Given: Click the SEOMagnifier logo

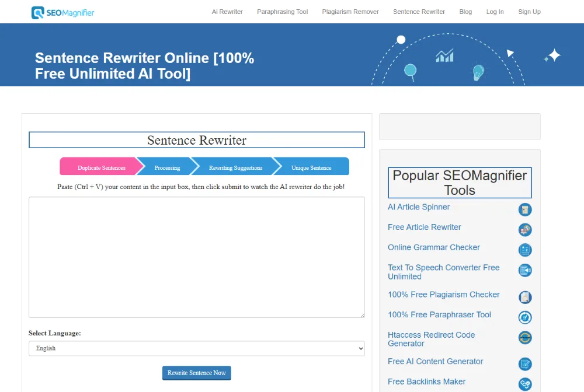Looking at the screenshot, I should pos(62,13).
